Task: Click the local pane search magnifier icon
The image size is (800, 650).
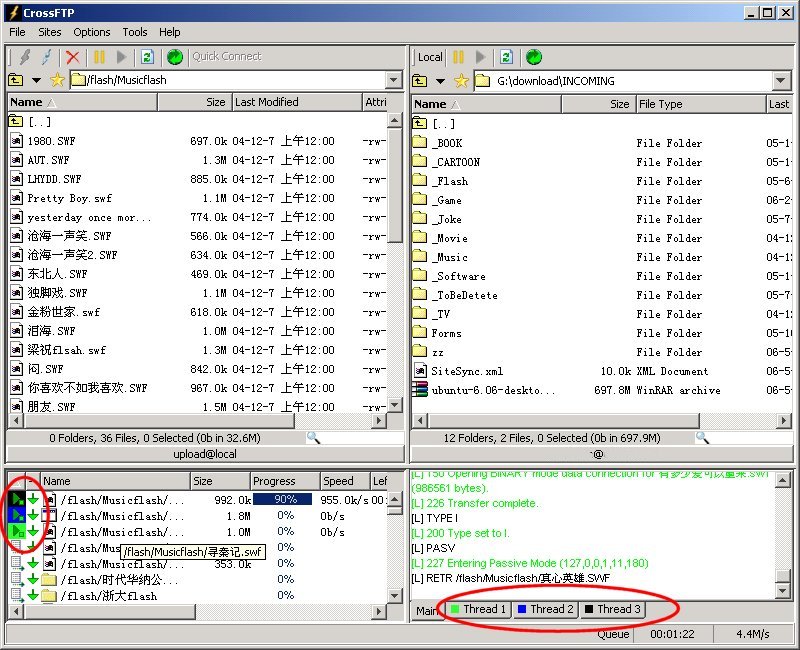Action: [703, 438]
